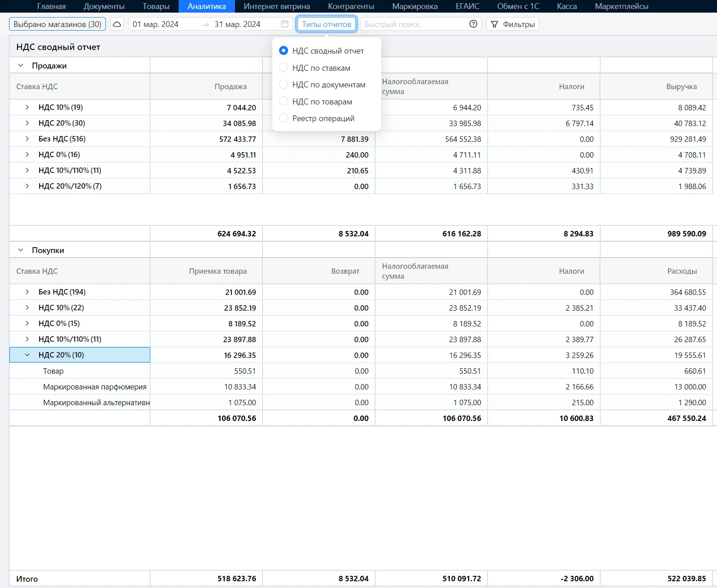Expand НДС 20%/120% (7) row
Screen dimensions: 717x588
(x=27, y=186)
